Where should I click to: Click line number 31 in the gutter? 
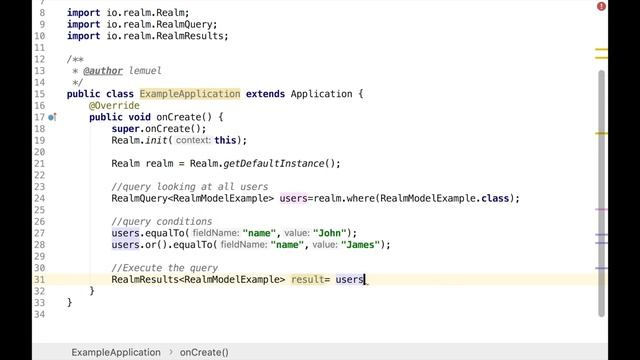click(x=39, y=280)
